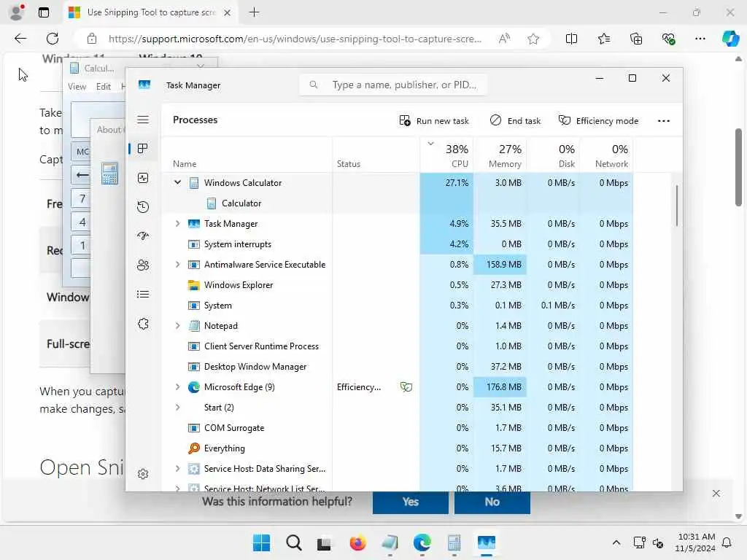Refresh the Edge page
The height and width of the screenshot is (560, 747).
(x=53, y=39)
